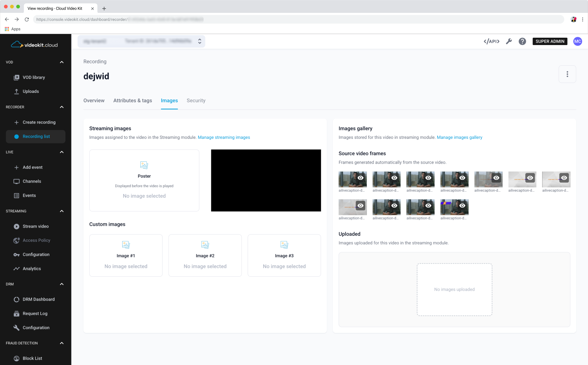Click the key icon for Streaming Configuration
The width and height of the screenshot is (588, 365).
tap(17, 255)
